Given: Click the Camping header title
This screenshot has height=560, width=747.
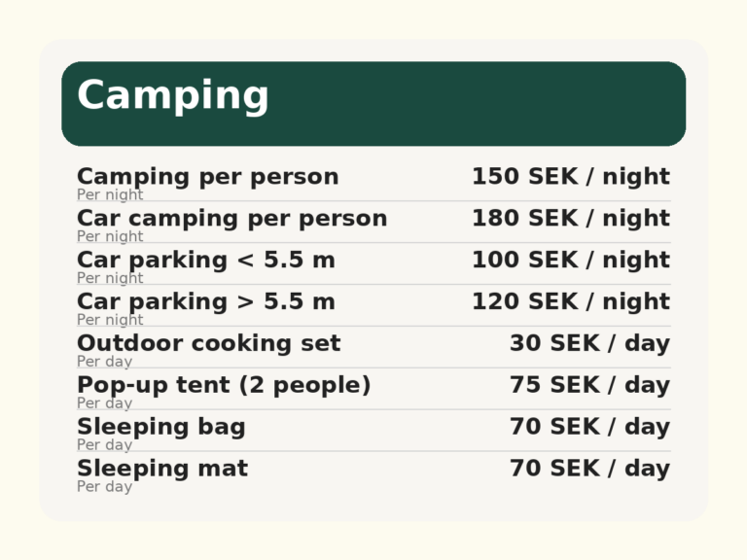Looking at the screenshot, I should (173, 96).
